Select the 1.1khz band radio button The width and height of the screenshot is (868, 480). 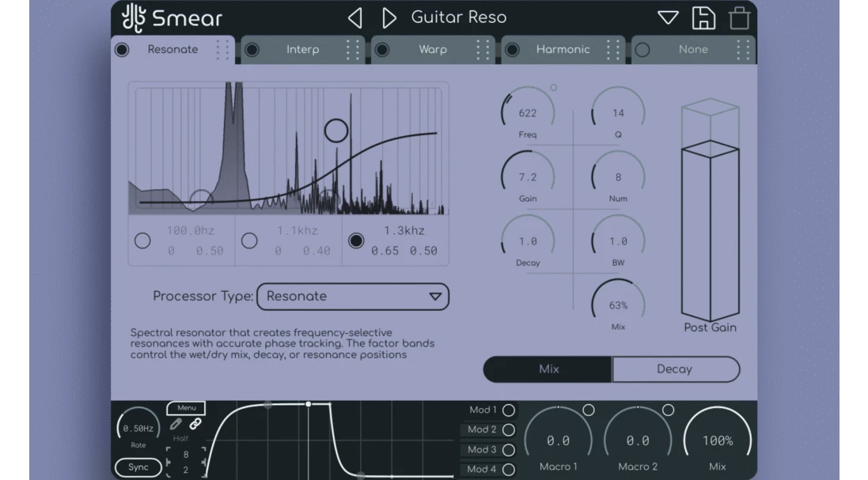point(249,240)
